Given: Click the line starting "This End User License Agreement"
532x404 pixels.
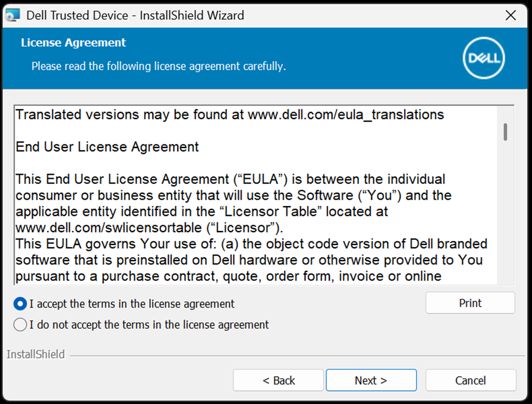Looking at the screenshot, I should pos(231,179).
